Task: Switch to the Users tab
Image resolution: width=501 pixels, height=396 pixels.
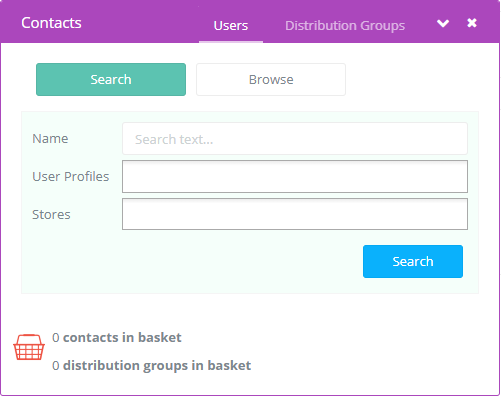Action: tap(231, 26)
